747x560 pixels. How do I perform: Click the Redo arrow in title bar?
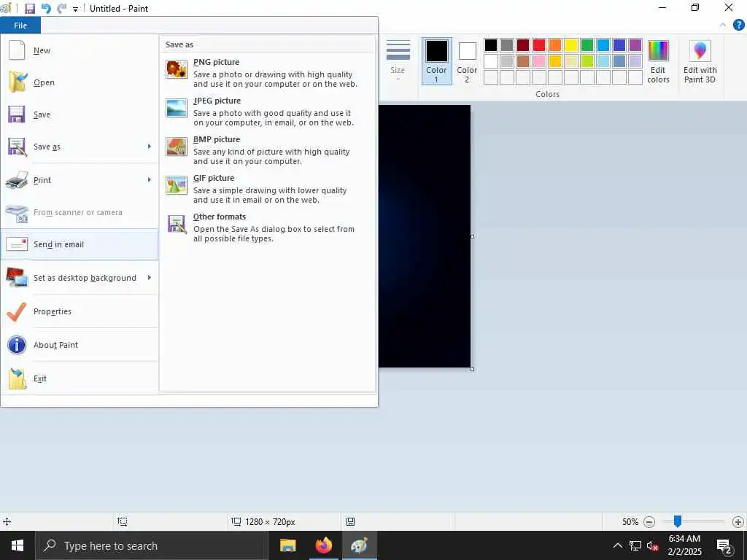click(x=61, y=9)
